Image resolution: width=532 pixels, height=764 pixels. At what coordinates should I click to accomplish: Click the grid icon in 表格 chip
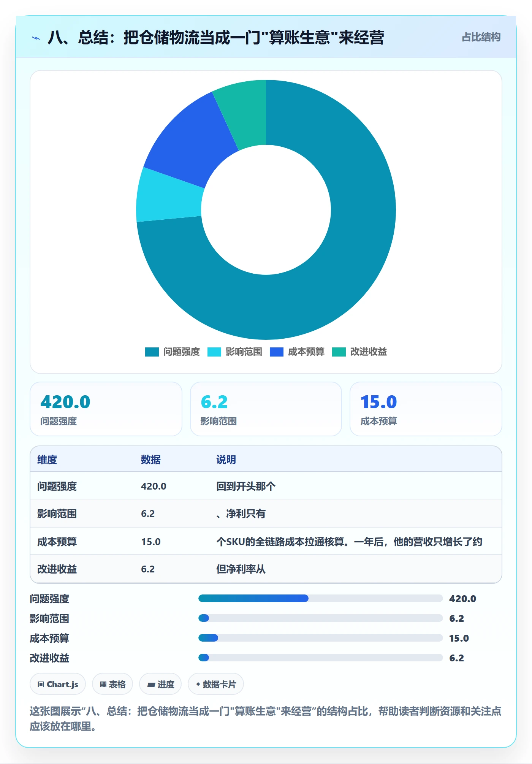point(103,685)
